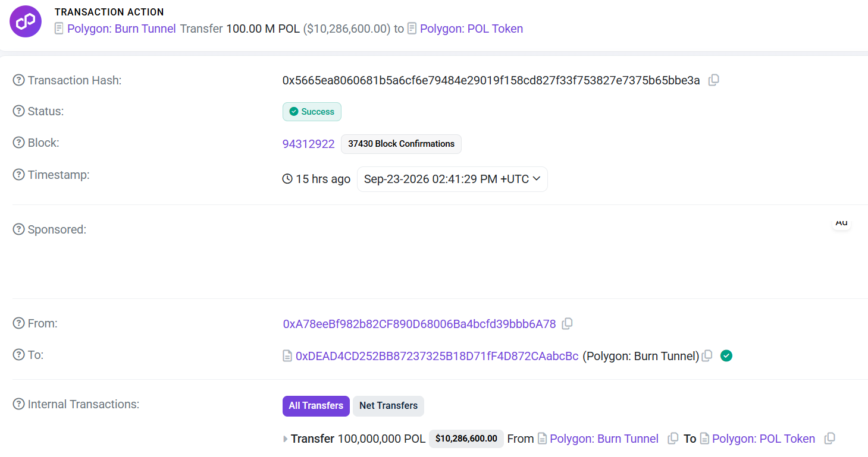This screenshot has height=457, width=868.
Task: Click the Success status badge
Action: coord(312,112)
